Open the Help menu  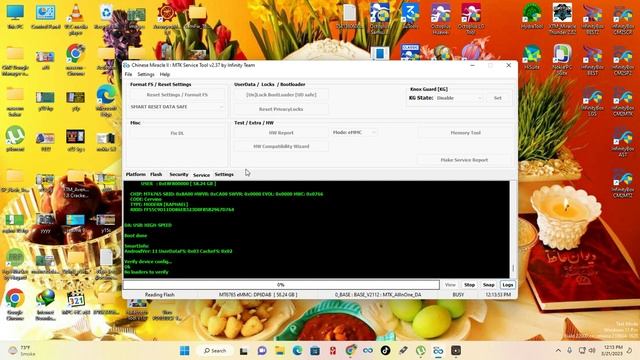pos(164,74)
